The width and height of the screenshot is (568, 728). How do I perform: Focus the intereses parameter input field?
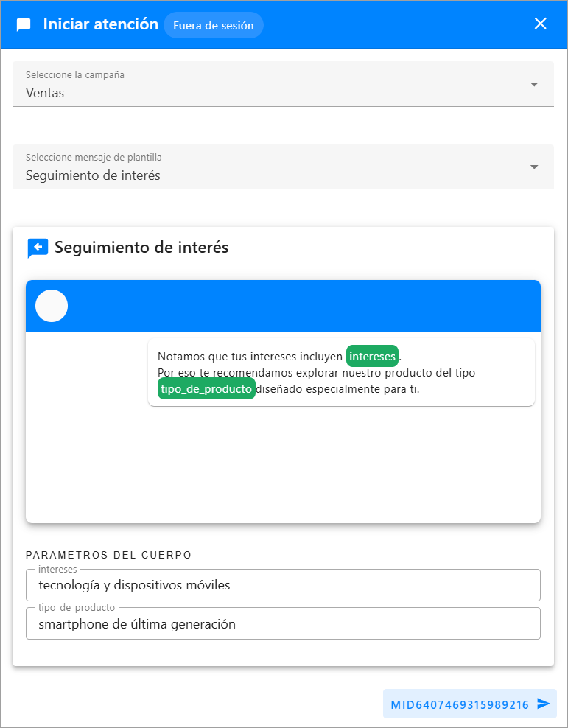pyautogui.click(x=283, y=585)
